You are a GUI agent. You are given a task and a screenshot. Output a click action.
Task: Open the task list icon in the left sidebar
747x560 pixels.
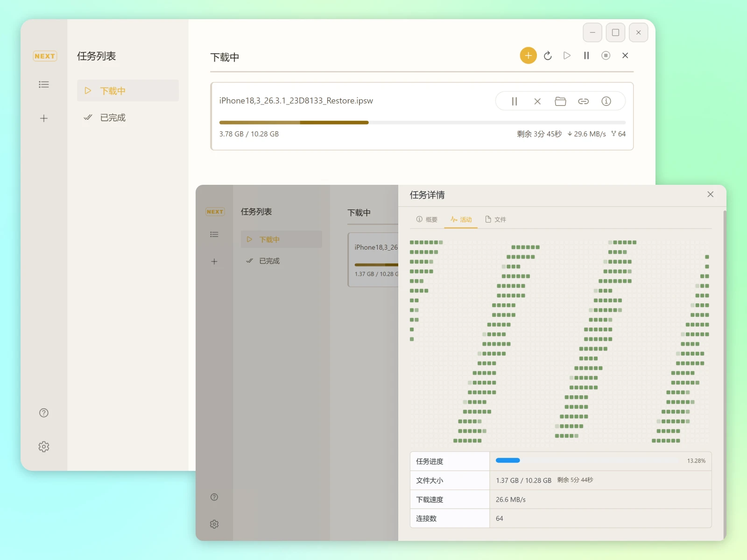44,84
